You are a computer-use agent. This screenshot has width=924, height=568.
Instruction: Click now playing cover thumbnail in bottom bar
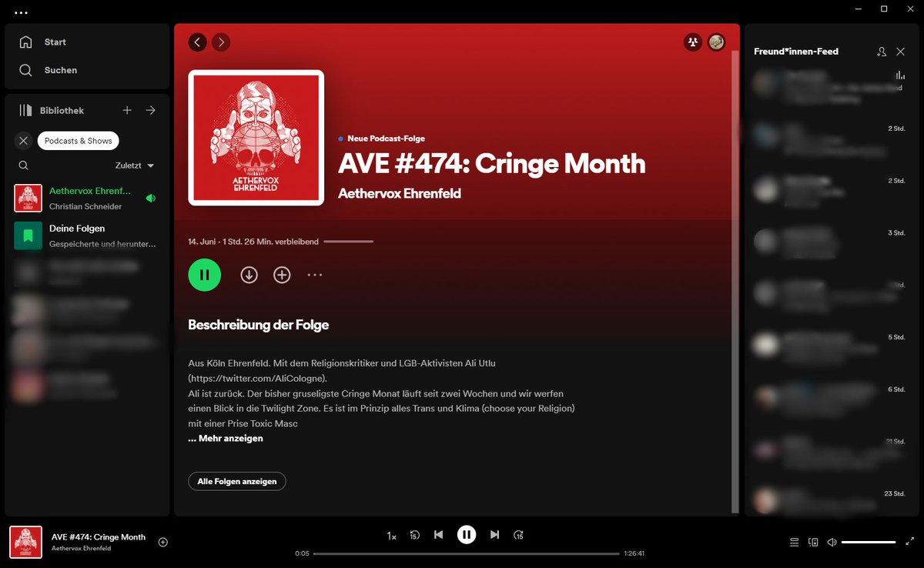25,542
